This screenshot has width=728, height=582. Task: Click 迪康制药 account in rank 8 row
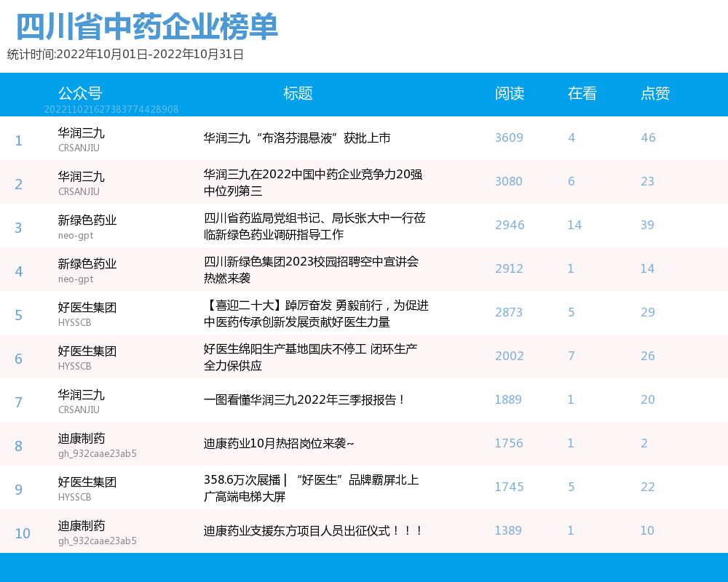click(82, 439)
